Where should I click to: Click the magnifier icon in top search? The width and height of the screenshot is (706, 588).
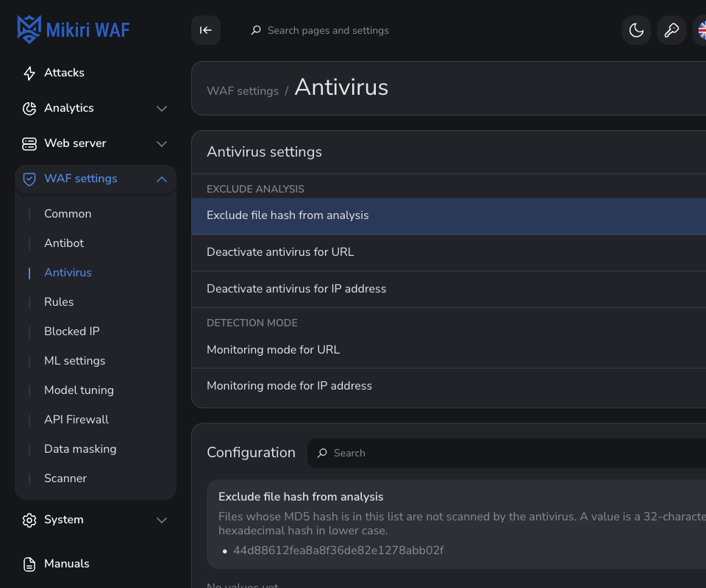(256, 30)
